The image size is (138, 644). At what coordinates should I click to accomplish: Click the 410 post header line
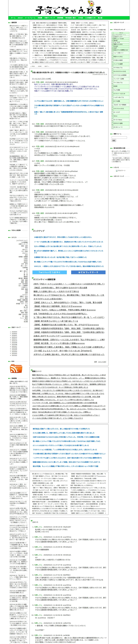click(x=55, y=82)
